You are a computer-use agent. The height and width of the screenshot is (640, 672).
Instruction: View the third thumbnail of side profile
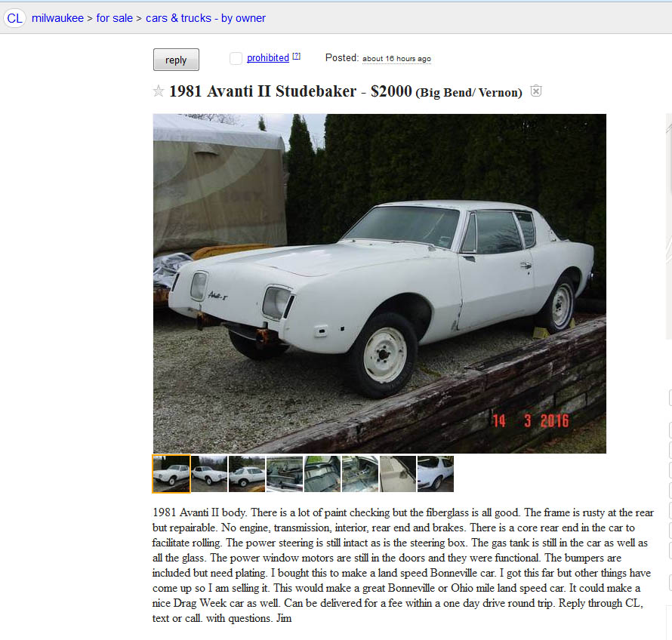[x=247, y=474]
